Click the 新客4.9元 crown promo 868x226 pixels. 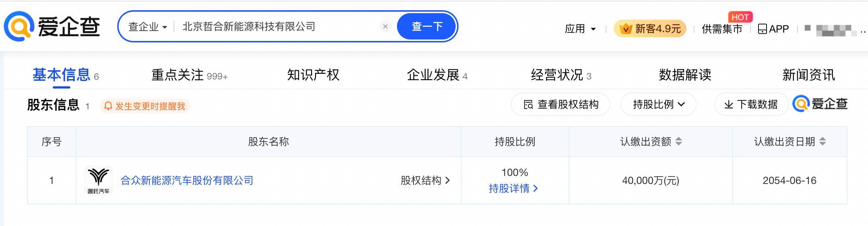point(650,29)
